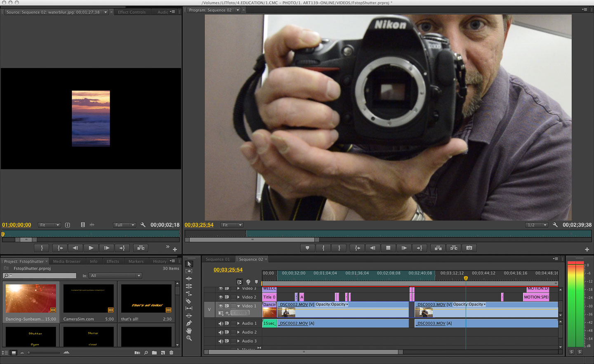Open the Effects tab
This screenshot has height=364, width=594.
(x=113, y=261)
